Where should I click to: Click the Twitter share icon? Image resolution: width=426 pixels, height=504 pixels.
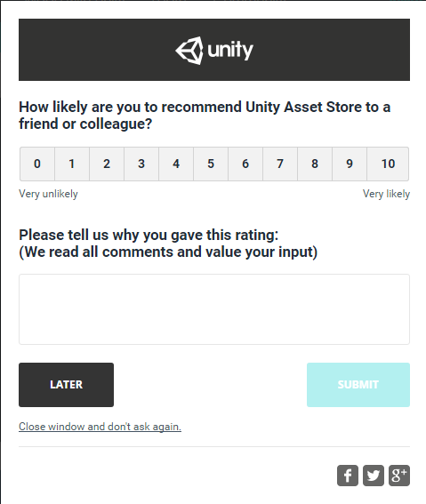(374, 476)
